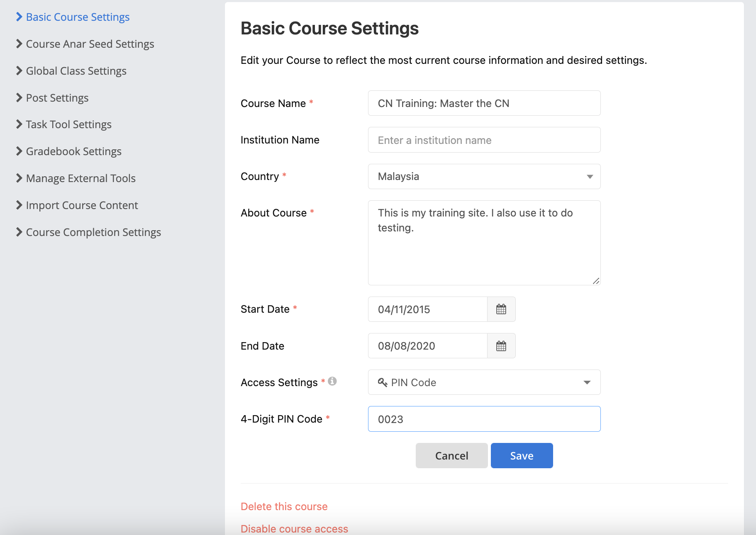Click chevron beside Post Settings
The height and width of the screenshot is (535, 756).
tap(19, 97)
